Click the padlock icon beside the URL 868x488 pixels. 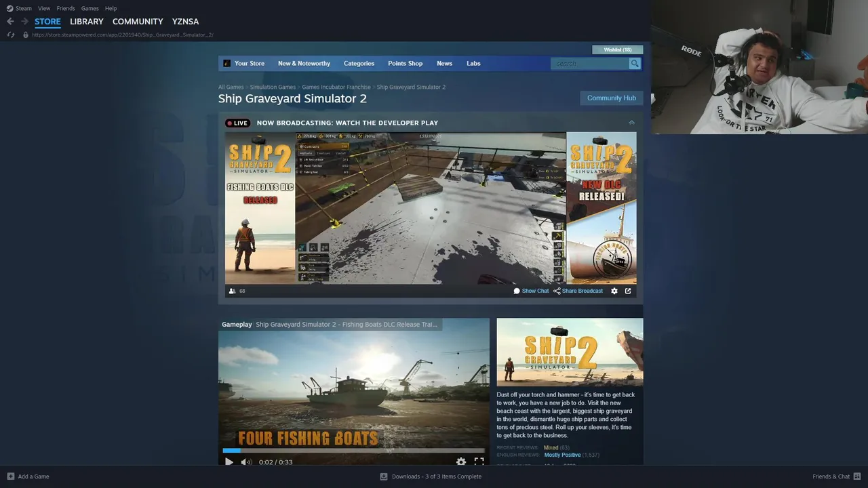pos(26,35)
